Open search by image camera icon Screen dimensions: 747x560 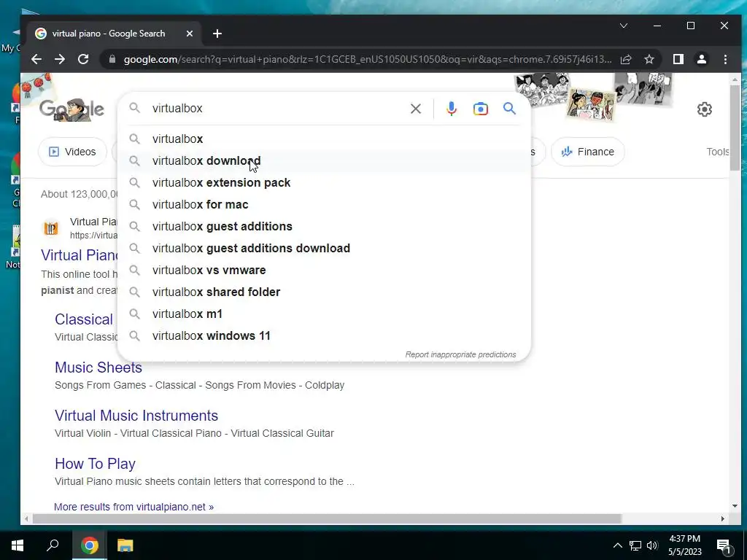pyautogui.click(x=480, y=109)
